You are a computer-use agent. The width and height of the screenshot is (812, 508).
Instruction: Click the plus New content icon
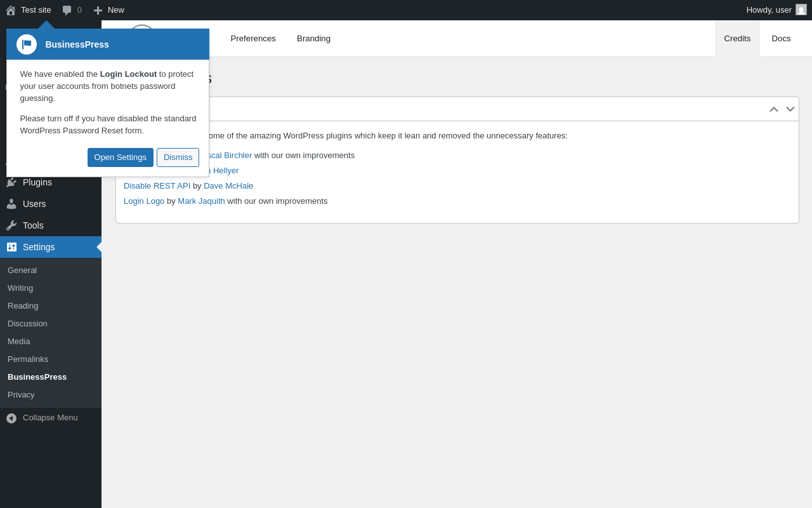coord(98,10)
